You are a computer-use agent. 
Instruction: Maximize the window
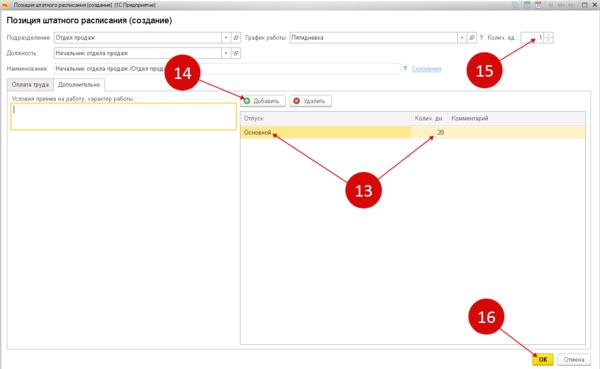click(584, 5)
